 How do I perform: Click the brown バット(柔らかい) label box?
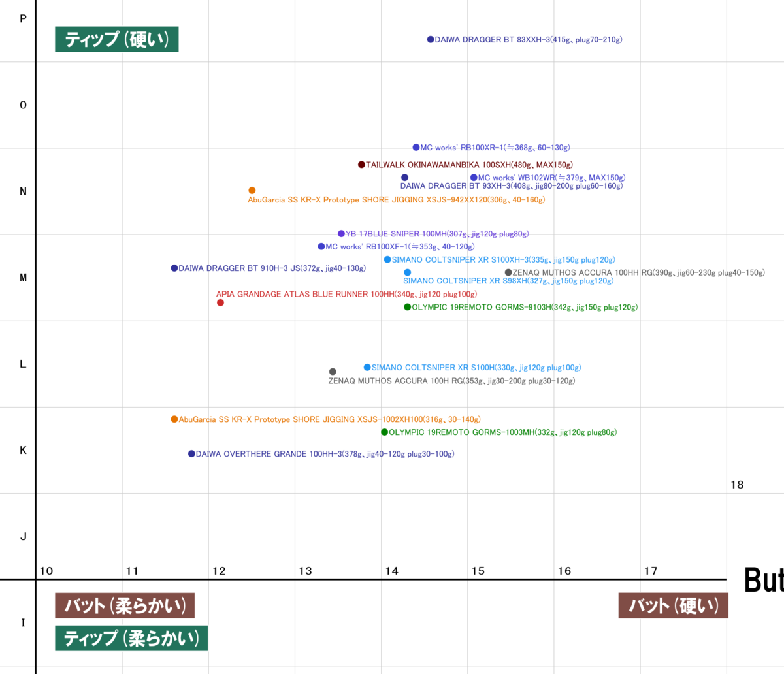[125, 605]
